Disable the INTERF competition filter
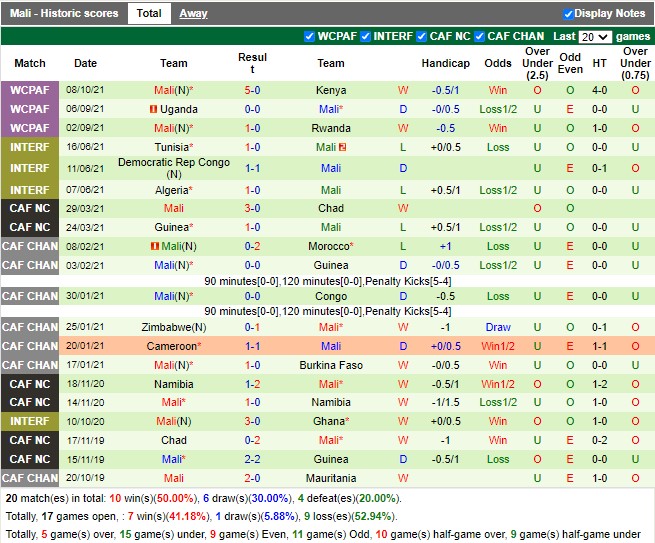Image resolution: width=655 pixels, height=543 pixels. (366, 36)
